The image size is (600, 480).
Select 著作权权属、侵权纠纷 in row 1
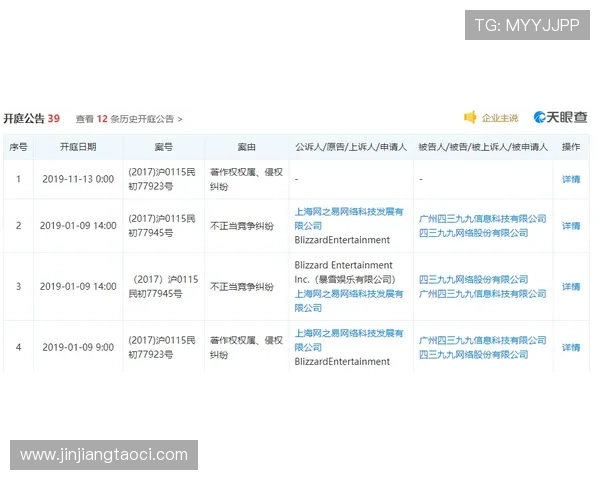[246, 179]
